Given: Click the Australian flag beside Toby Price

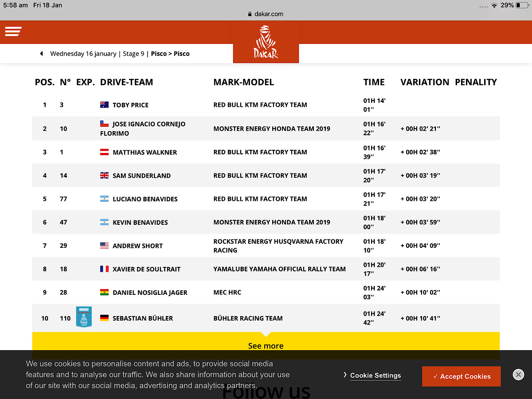Looking at the screenshot, I should point(104,105).
